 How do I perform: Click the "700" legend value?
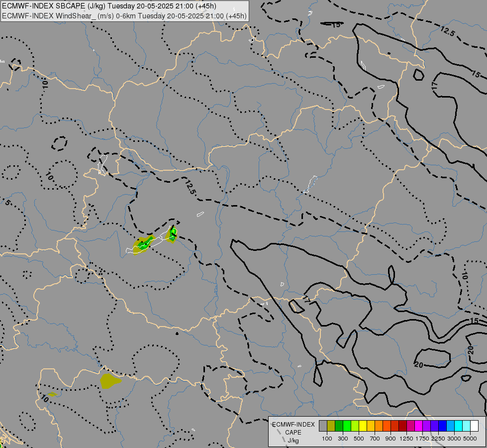click(x=375, y=439)
